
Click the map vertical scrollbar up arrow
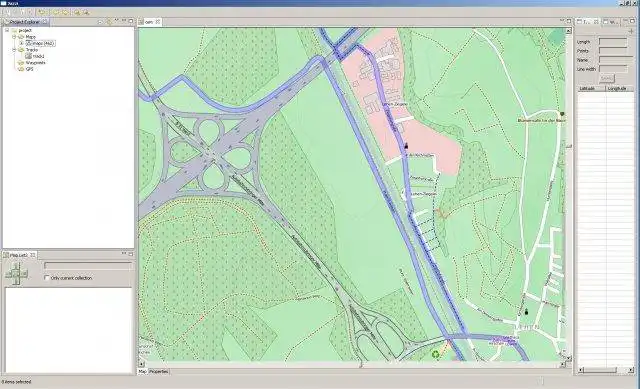pos(568,31)
